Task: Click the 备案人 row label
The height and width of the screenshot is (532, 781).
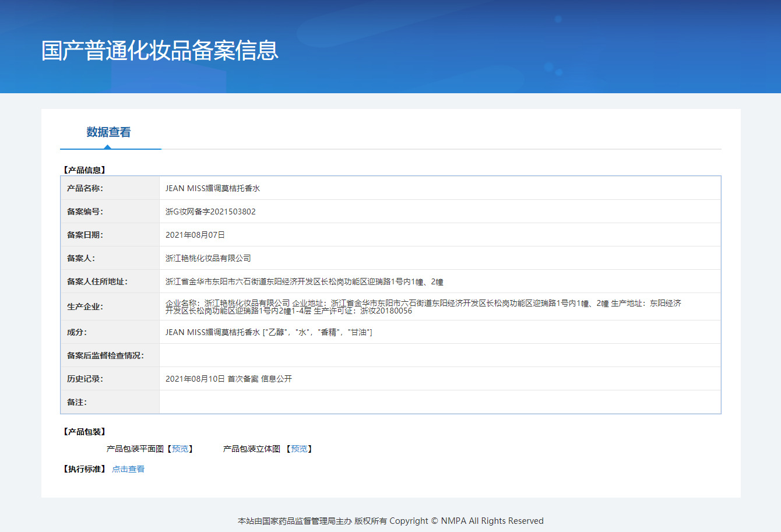Action: [x=80, y=258]
